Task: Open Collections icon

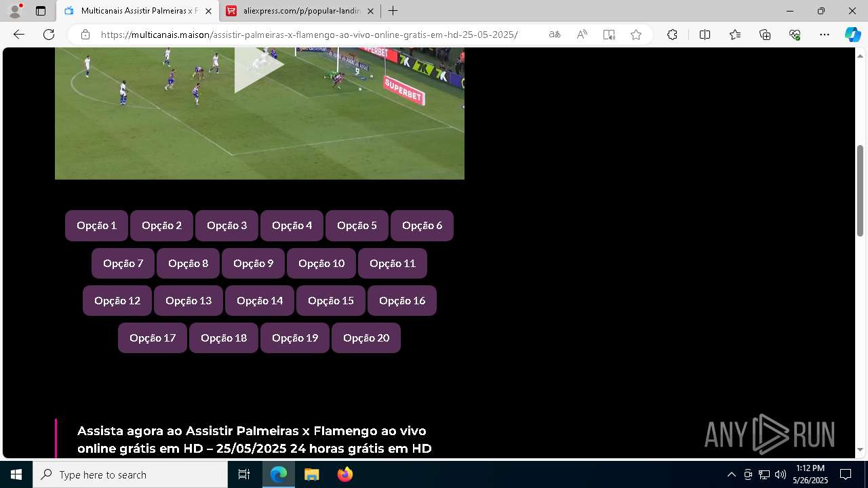Action: click(x=765, y=35)
